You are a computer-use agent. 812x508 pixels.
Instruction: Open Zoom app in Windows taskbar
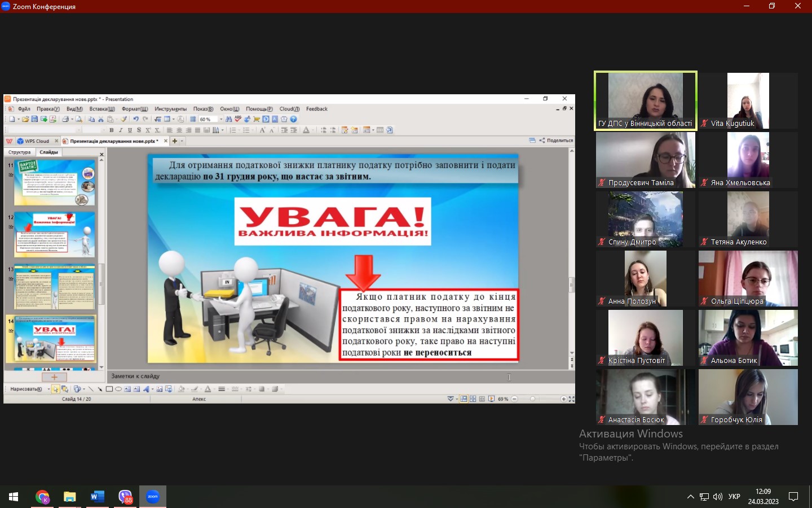[153, 497]
